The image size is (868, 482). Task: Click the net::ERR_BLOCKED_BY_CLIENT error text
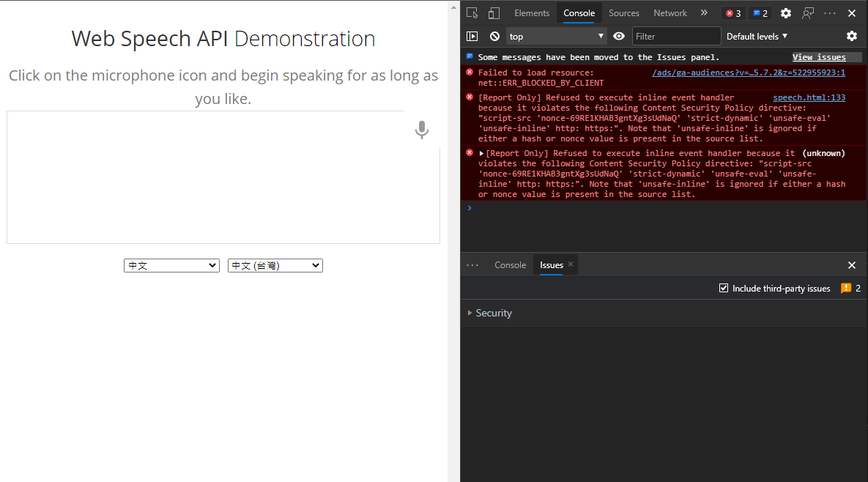(541, 83)
